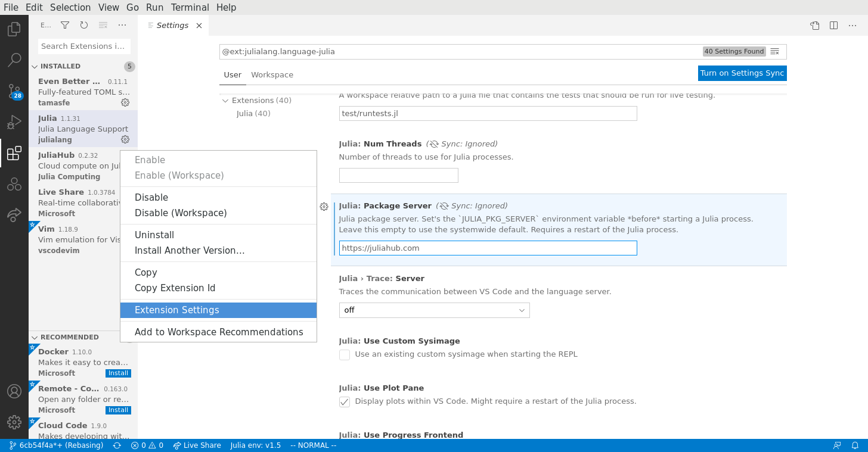
Task: Open the Manage gear in activity bar
Action: click(14, 422)
